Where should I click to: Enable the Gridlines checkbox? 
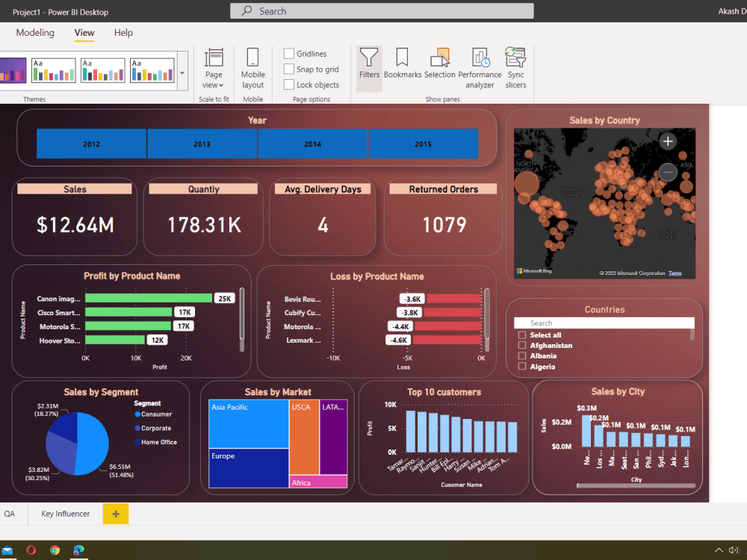tap(289, 53)
